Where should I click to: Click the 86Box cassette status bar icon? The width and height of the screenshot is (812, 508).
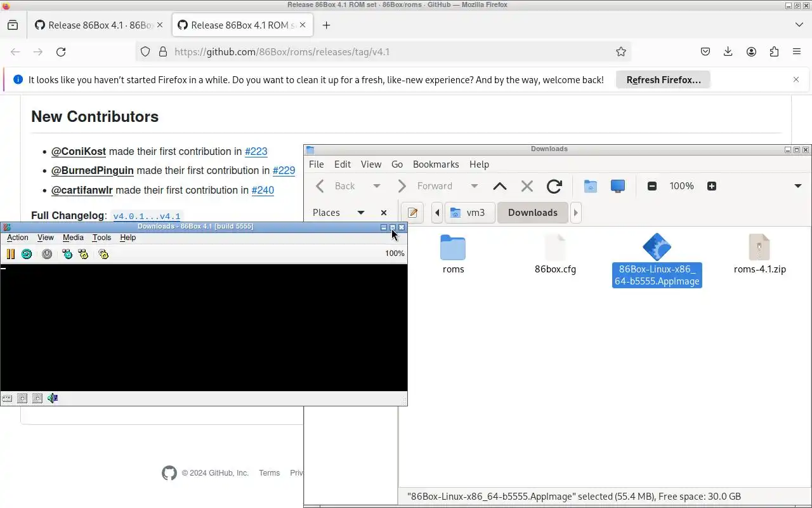[x=7, y=398]
